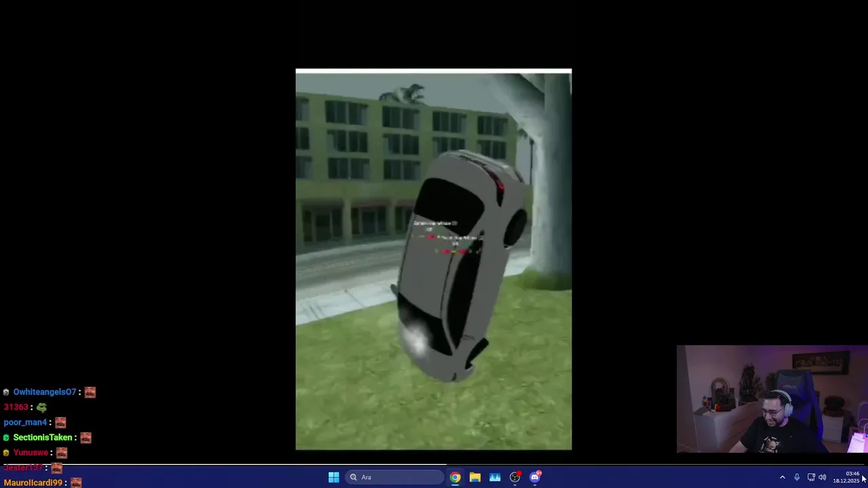Click the laughing emote beside poor_man4

(x=60, y=422)
